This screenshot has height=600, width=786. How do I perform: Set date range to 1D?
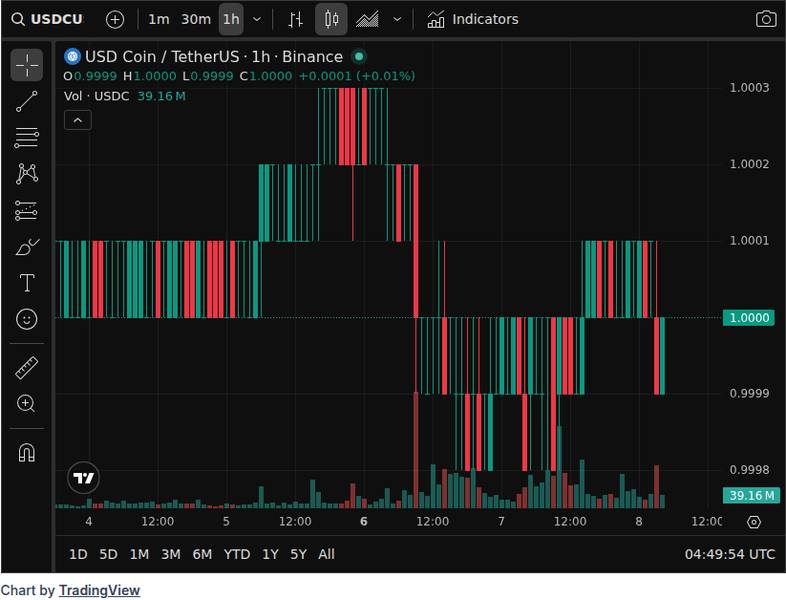pos(78,554)
